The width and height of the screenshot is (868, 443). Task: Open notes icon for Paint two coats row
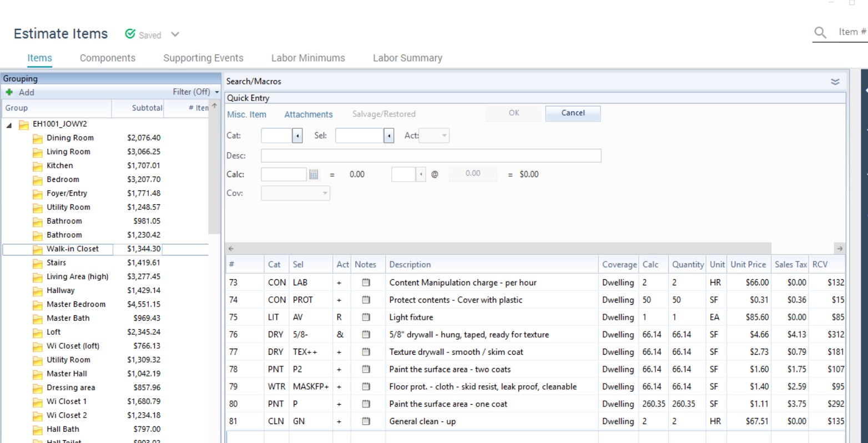coord(366,369)
